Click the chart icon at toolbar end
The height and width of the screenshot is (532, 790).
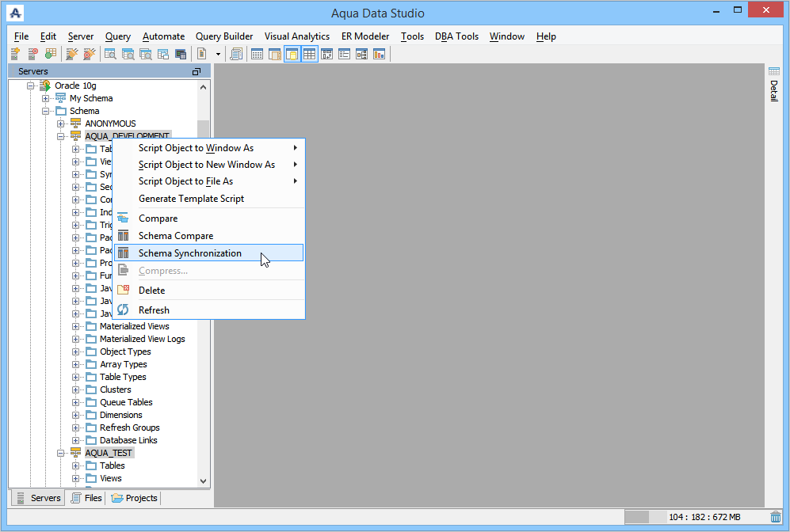click(380, 54)
